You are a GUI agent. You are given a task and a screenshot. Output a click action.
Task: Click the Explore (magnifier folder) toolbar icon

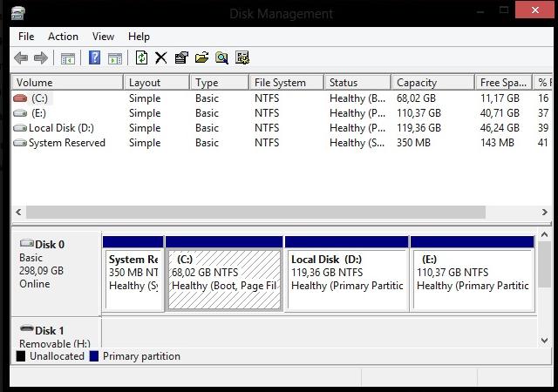pos(221,57)
